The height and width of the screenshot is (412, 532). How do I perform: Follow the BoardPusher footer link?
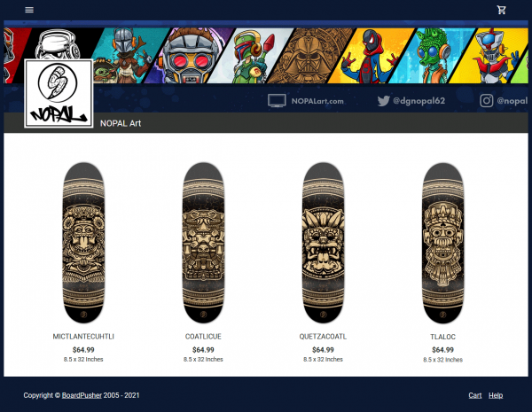82,395
